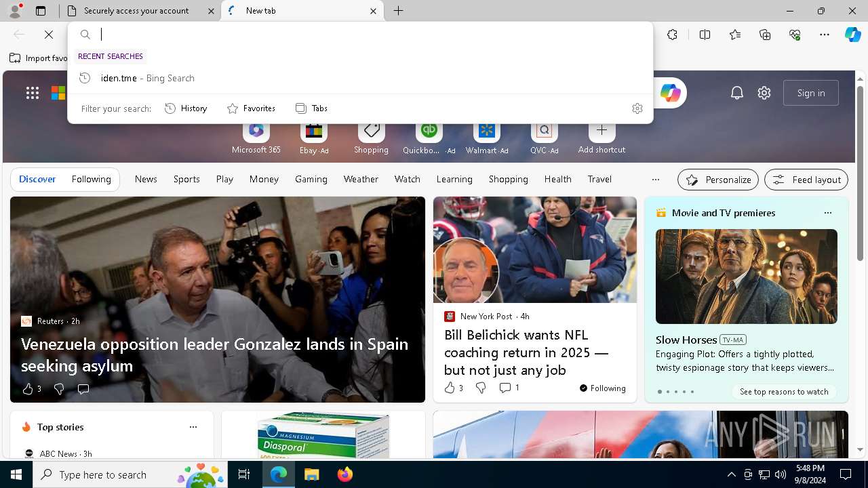The height and width of the screenshot is (488, 868).
Task: Open Feed layout options
Action: coord(806,180)
